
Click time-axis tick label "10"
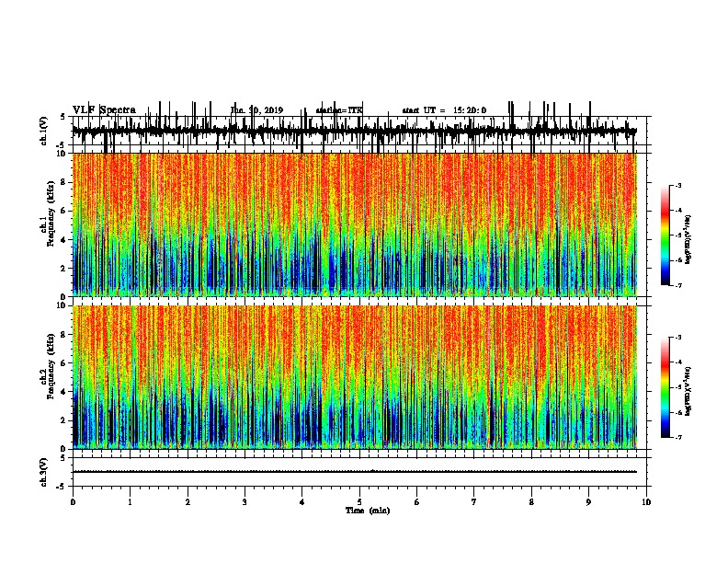[x=646, y=502]
